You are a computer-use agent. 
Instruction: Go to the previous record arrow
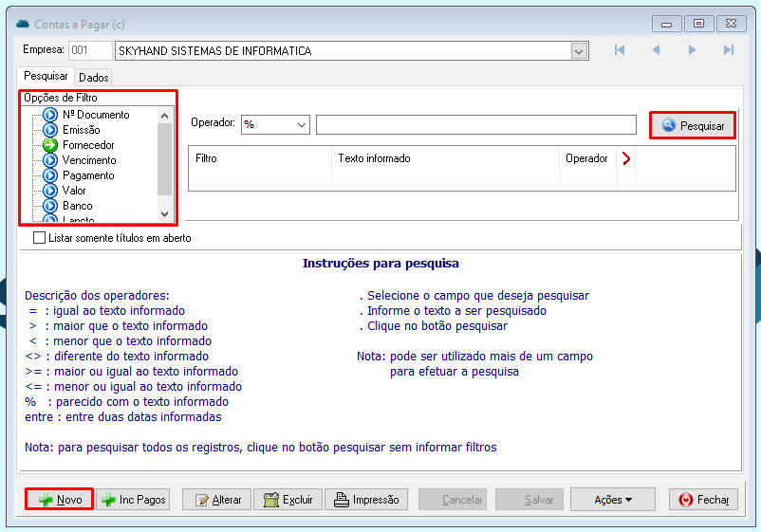pyautogui.click(x=656, y=50)
